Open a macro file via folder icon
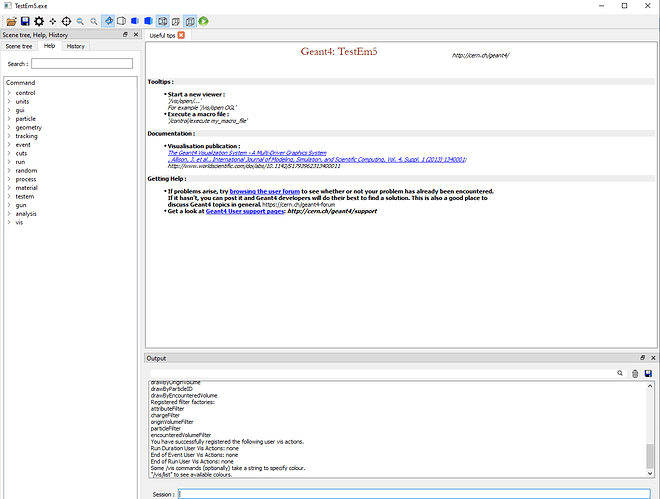 tap(11, 21)
